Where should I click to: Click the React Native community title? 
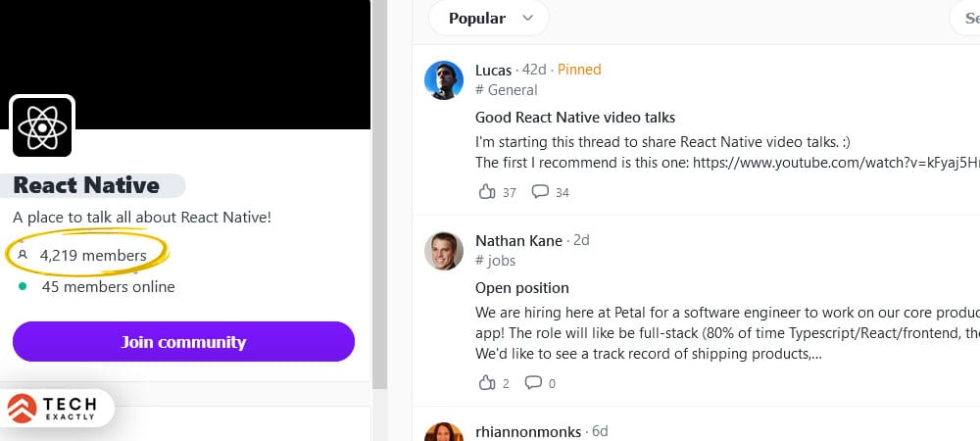click(x=86, y=185)
